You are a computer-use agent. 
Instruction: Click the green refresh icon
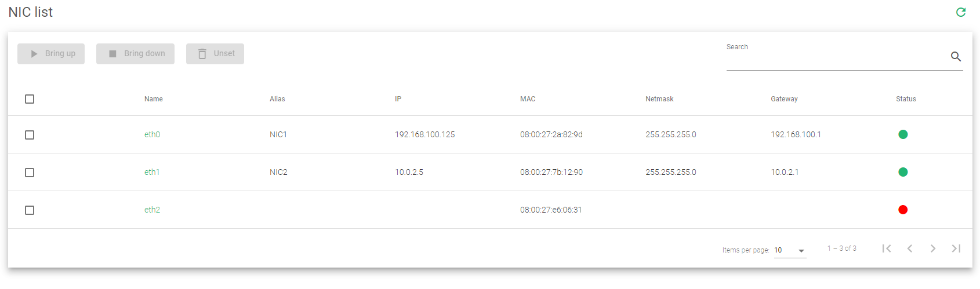click(x=961, y=12)
